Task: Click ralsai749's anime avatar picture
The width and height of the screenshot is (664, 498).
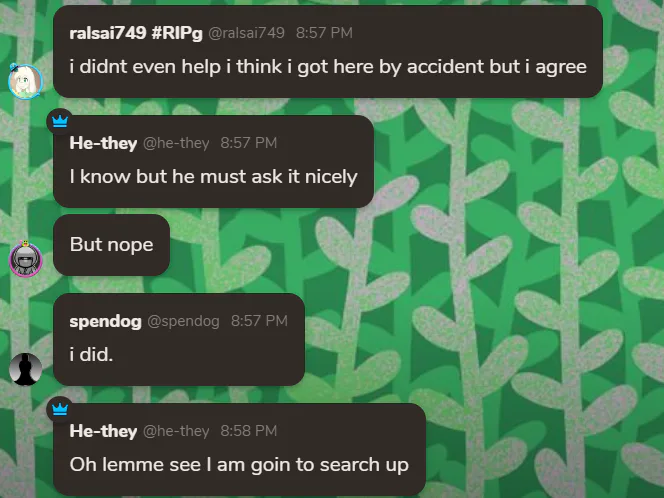Action: tap(25, 81)
